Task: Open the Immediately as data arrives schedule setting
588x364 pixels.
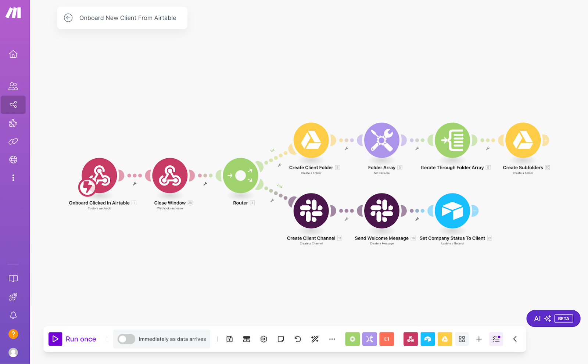Action: [172, 339]
